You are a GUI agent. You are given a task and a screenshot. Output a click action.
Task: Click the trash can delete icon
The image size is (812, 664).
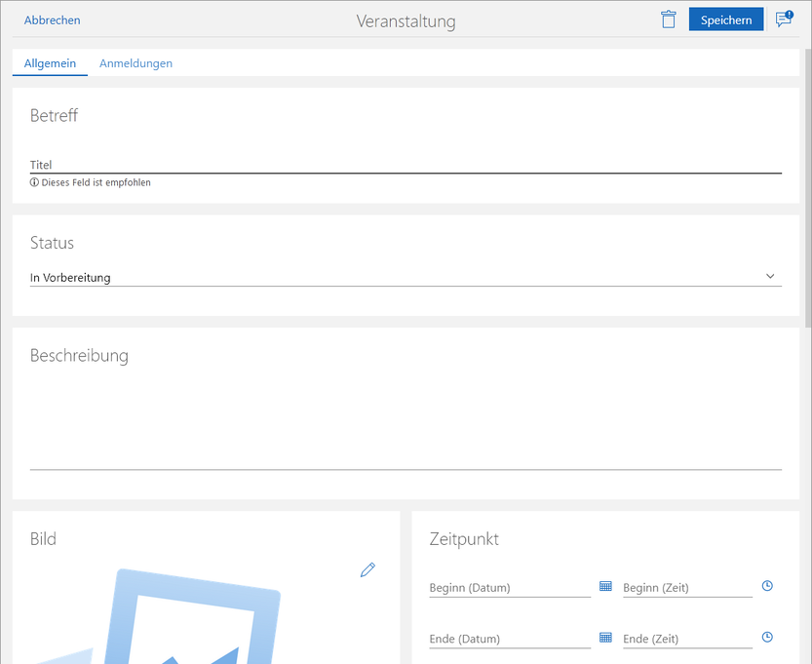click(x=668, y=20)
